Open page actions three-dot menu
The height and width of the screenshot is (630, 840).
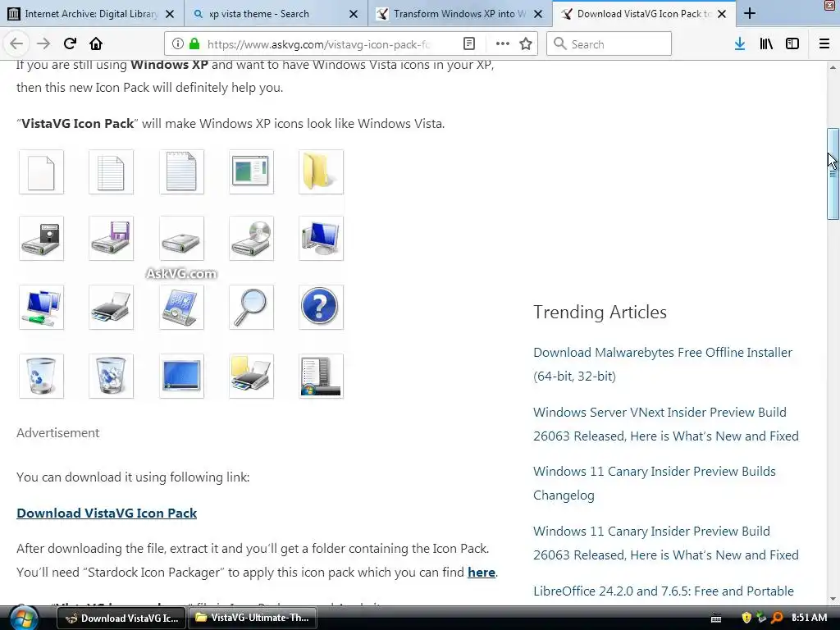click(503, 44)
